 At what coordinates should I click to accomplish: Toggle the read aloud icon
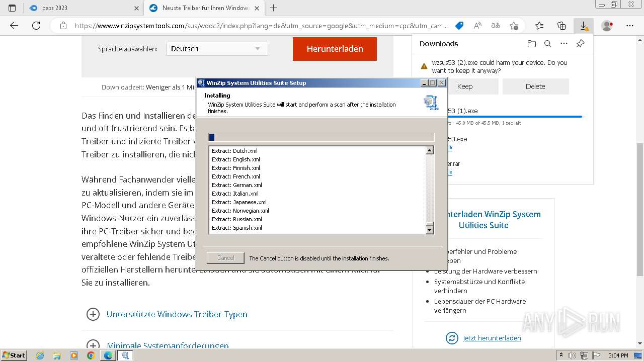477,26
